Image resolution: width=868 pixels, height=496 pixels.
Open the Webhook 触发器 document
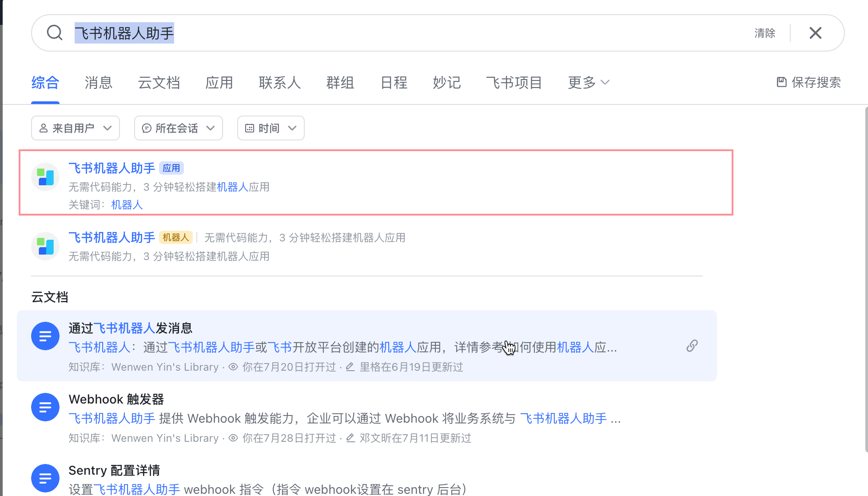[367, 417]
